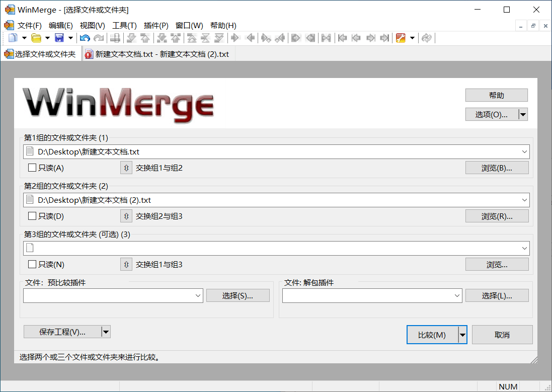Expand the third group path dropdown
Viewport: 552px width, 392px height.
524,248
